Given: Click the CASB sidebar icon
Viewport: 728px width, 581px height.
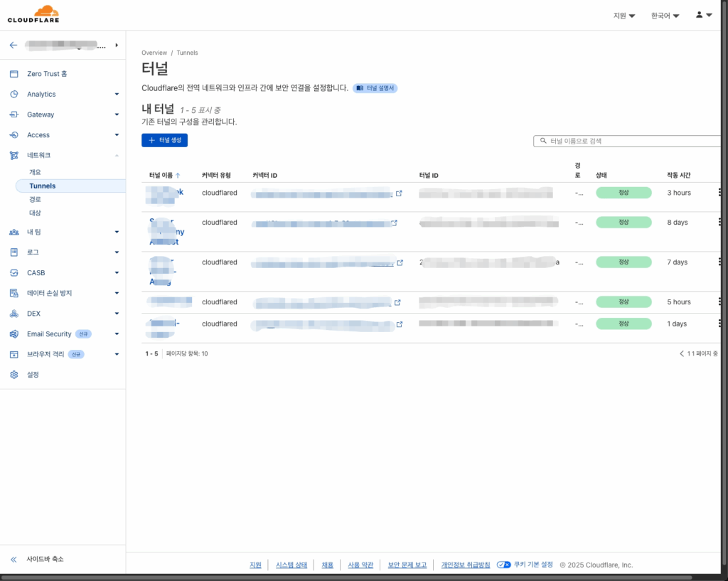Looking at the screenshot, I should click(14, 272).
